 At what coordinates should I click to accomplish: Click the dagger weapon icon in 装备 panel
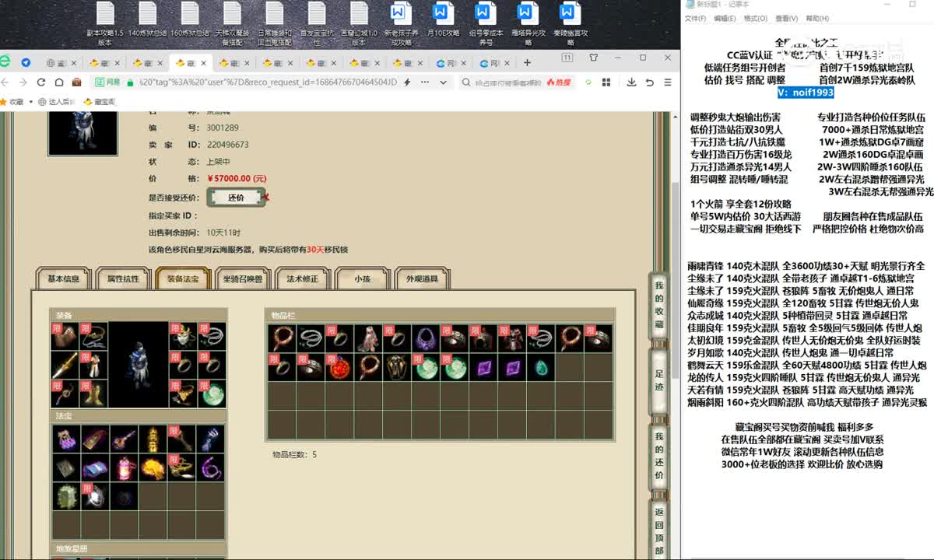pos(65,366)
